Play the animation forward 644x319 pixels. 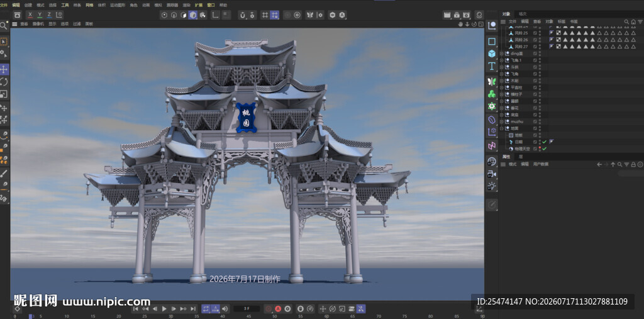164,309
